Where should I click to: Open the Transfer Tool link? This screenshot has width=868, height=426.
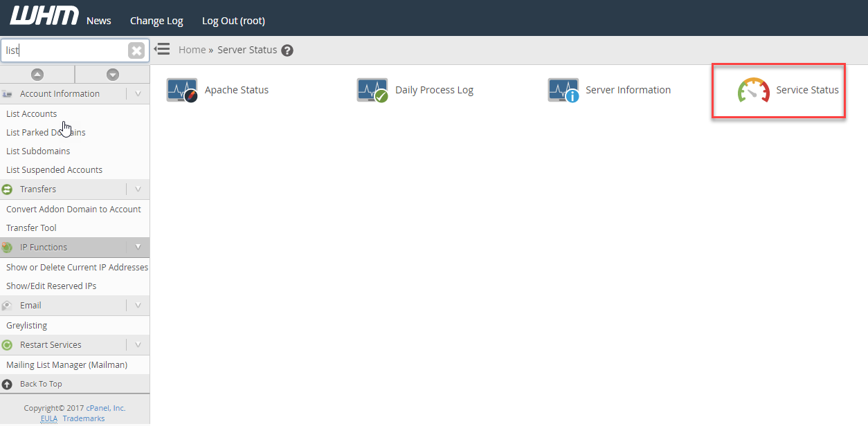pos(31,228)
